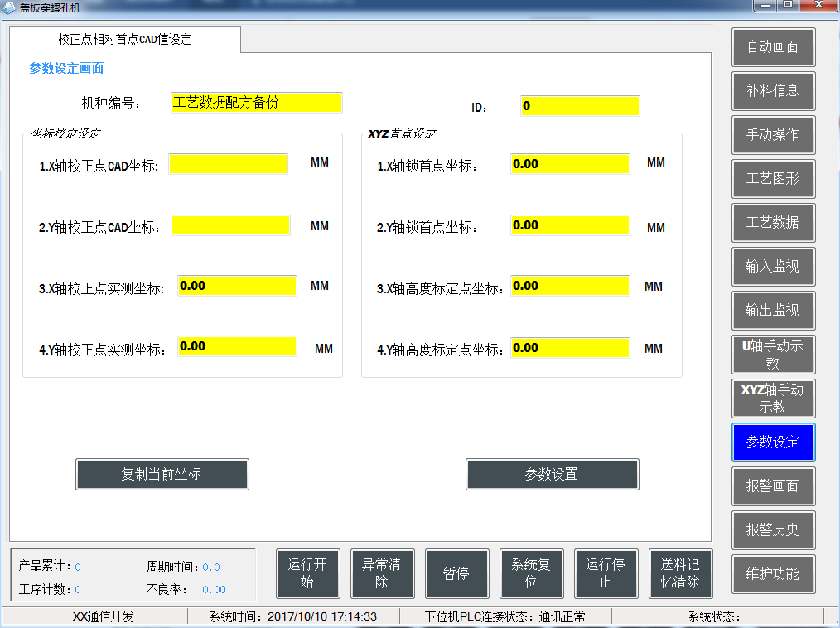View the 报警画面 alarm screen
This screenshot has width=840, height=628.
pos(773,486)
